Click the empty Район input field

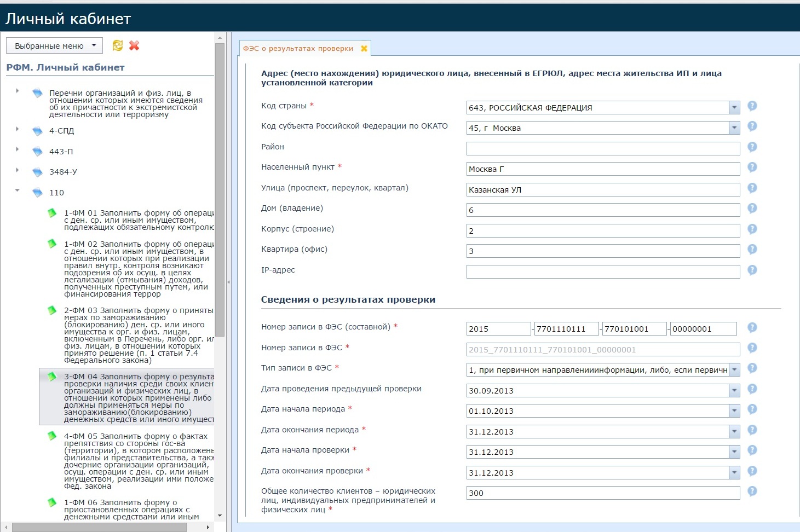coord(603,148)
